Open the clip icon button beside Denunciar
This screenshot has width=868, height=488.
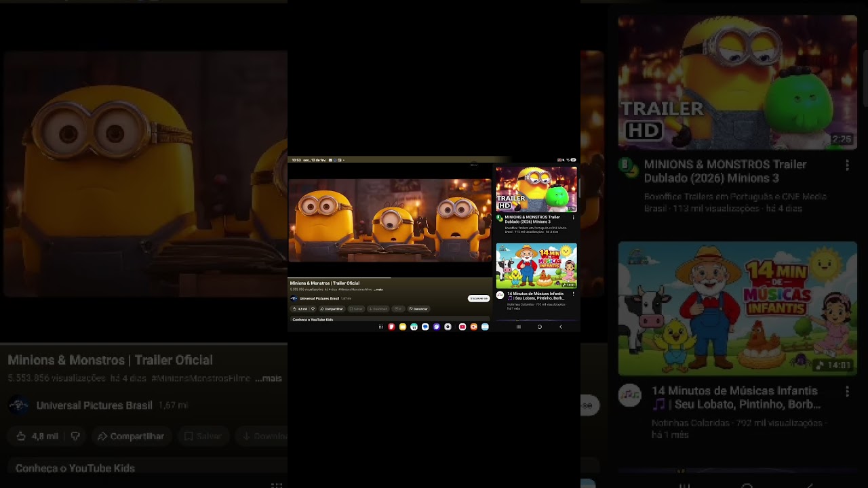(x=398, y=308)
